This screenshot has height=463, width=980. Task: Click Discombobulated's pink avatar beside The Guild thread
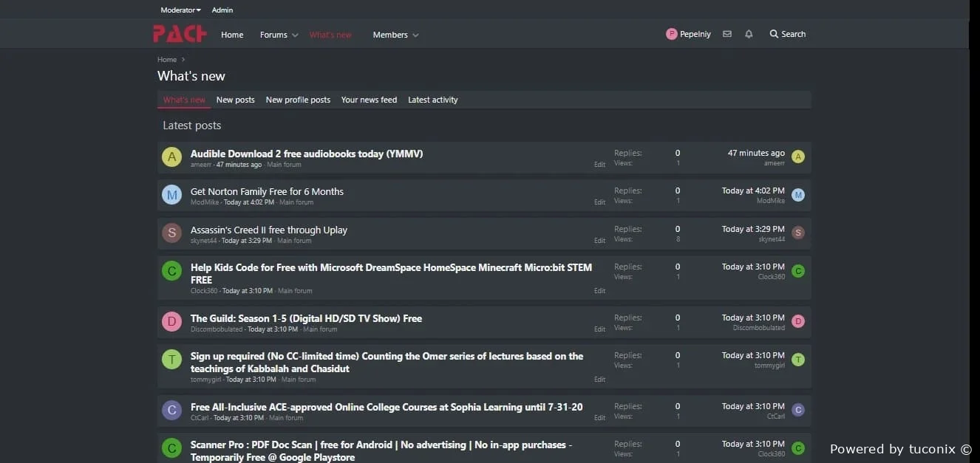171,322
